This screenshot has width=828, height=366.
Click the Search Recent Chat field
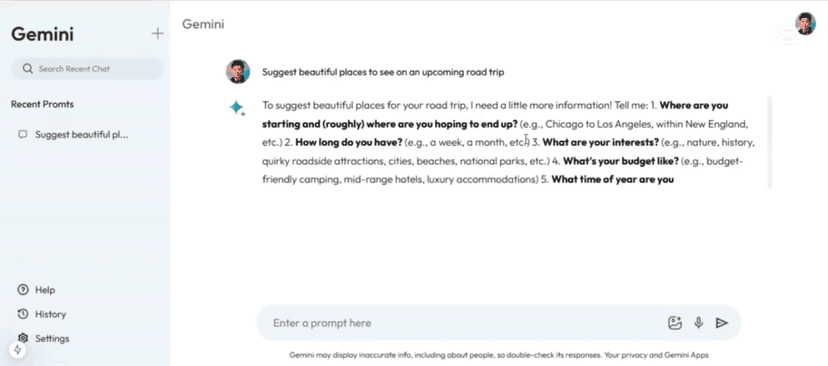87,69
